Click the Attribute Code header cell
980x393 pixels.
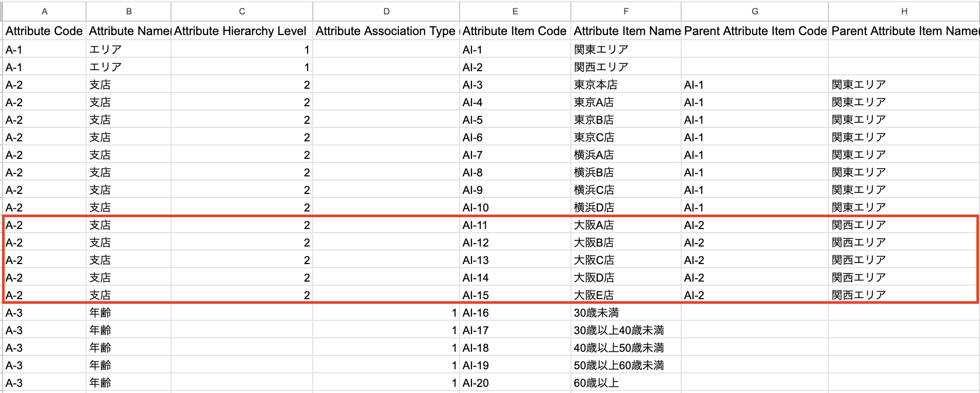[x=44, y=31]
